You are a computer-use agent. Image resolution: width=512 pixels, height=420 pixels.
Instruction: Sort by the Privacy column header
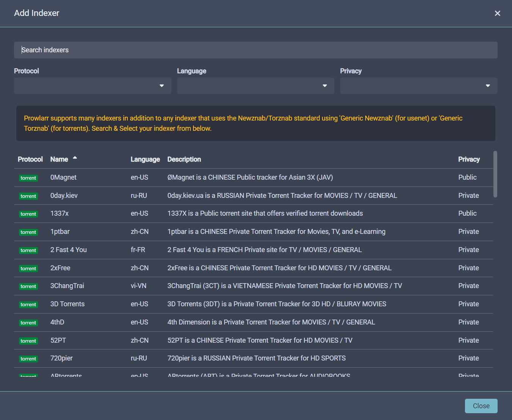[469, 160]
